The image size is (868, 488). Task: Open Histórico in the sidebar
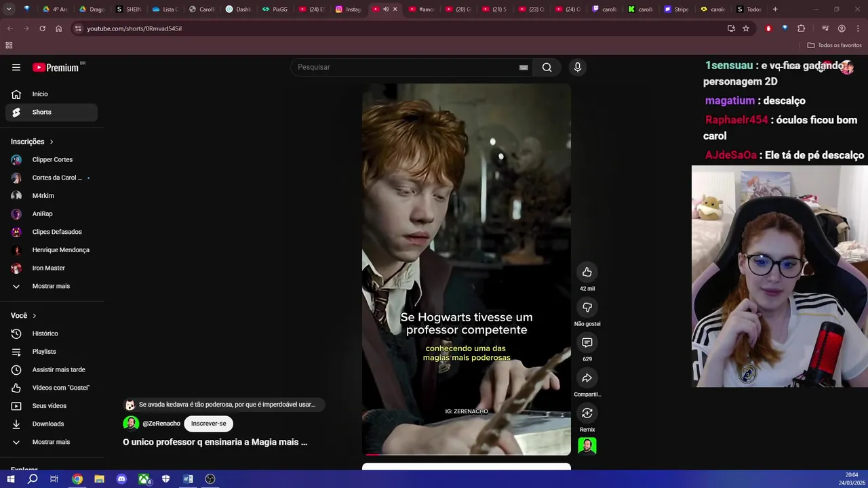tap(52, 333)
